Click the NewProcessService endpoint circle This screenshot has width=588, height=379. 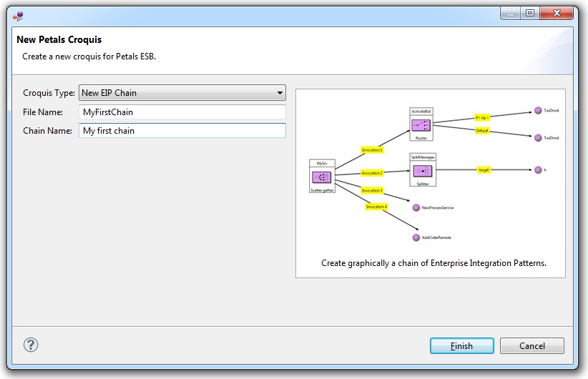click(416, 207)
